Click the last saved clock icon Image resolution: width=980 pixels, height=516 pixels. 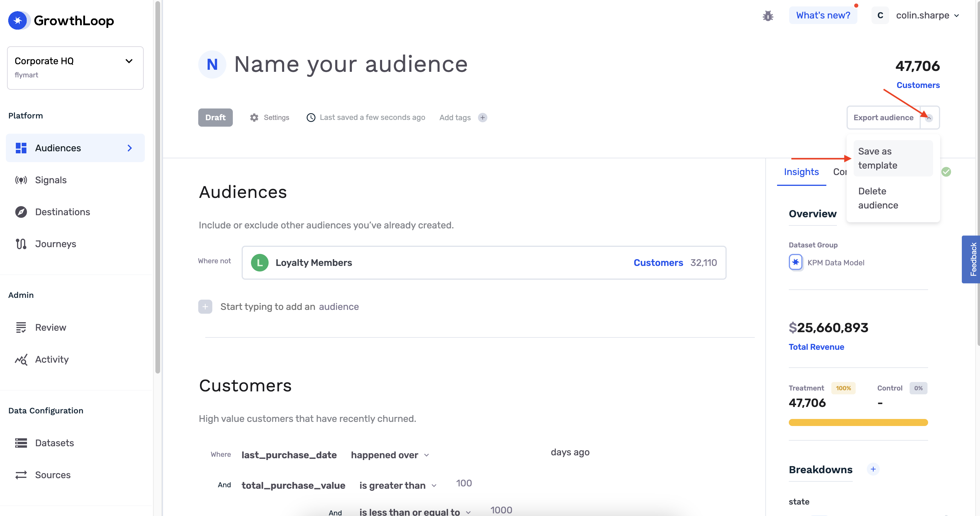311,118
